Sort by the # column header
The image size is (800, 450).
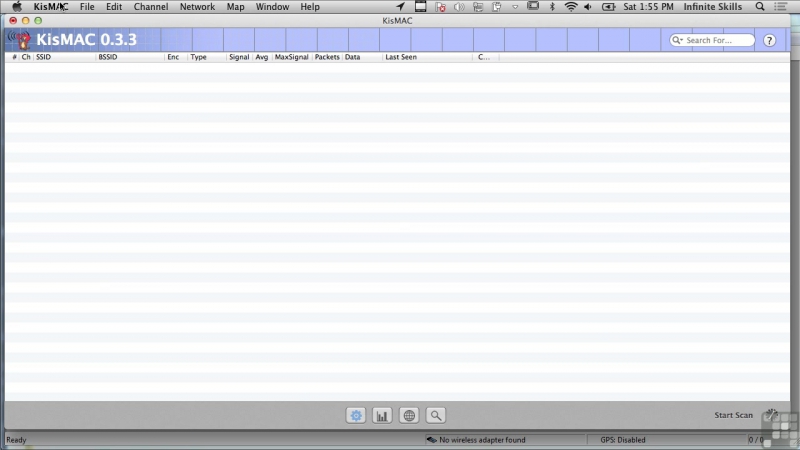click(x=14, y=57)
